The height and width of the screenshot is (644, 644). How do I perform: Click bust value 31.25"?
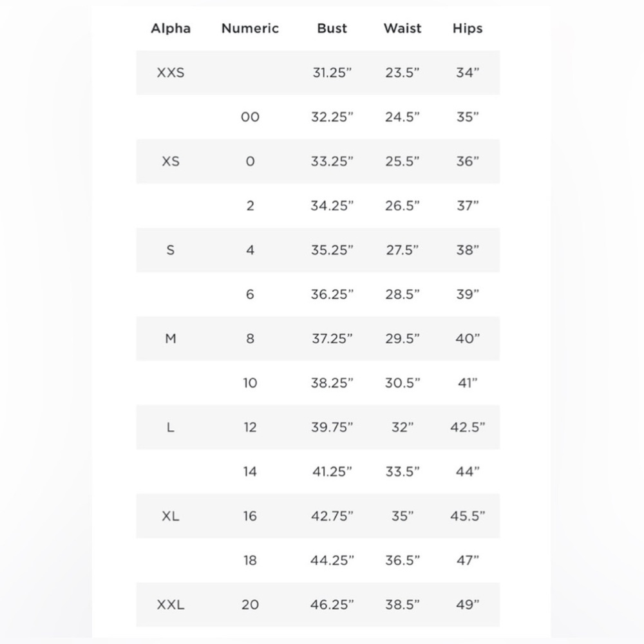(332, 73)
